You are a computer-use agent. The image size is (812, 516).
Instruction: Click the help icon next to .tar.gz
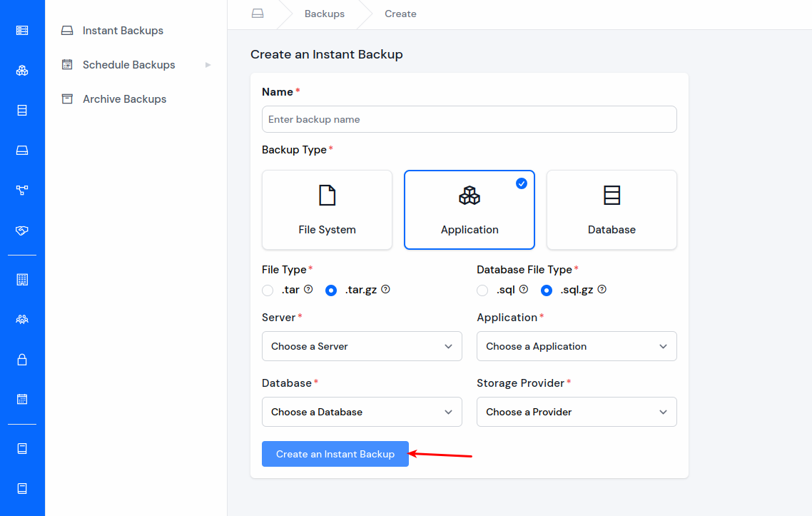pos(385,289)
